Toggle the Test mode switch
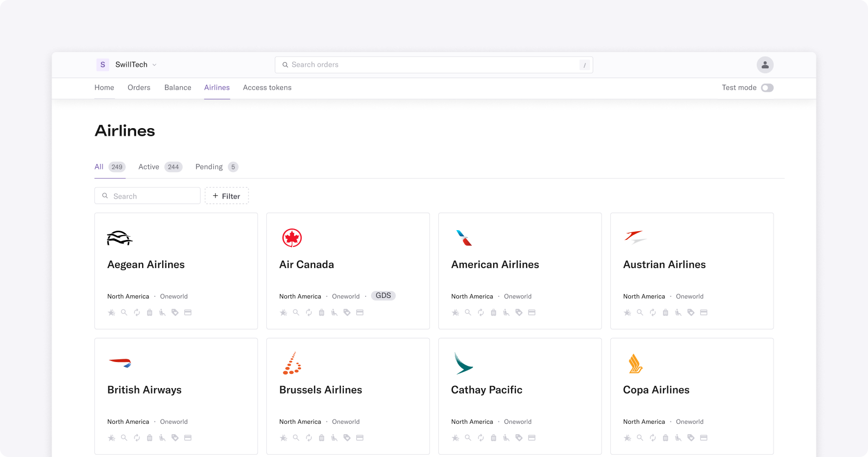Viewport: 868px width, 457px height. coord(767,88)
